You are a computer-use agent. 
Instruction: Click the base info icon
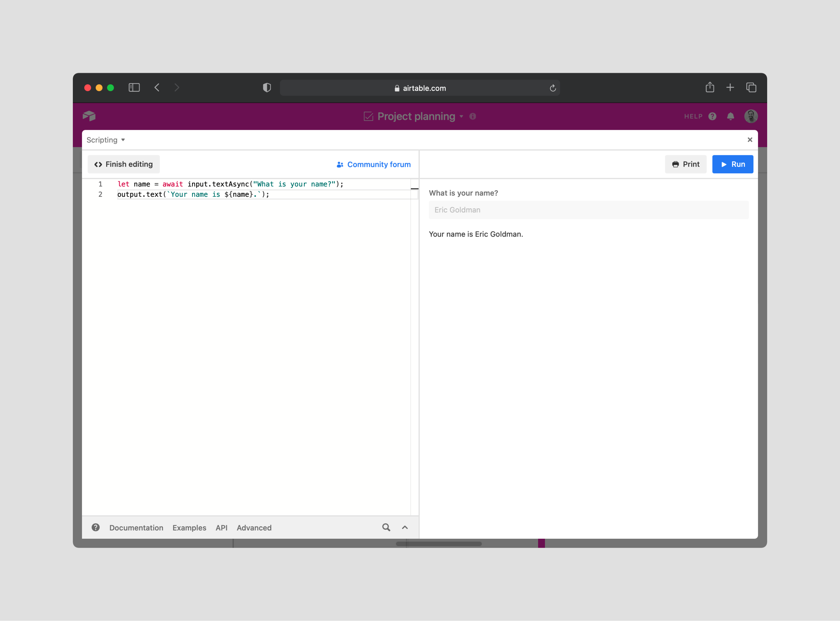click(x=473, y=116)
